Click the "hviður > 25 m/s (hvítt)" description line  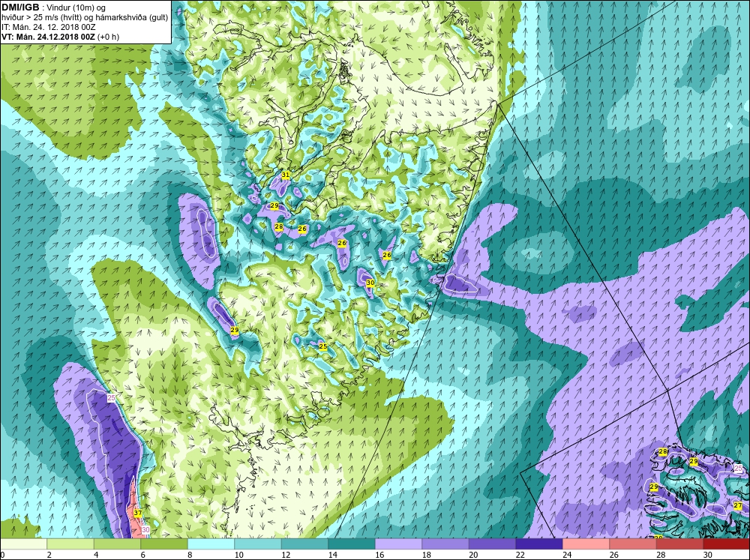[42, 18]
